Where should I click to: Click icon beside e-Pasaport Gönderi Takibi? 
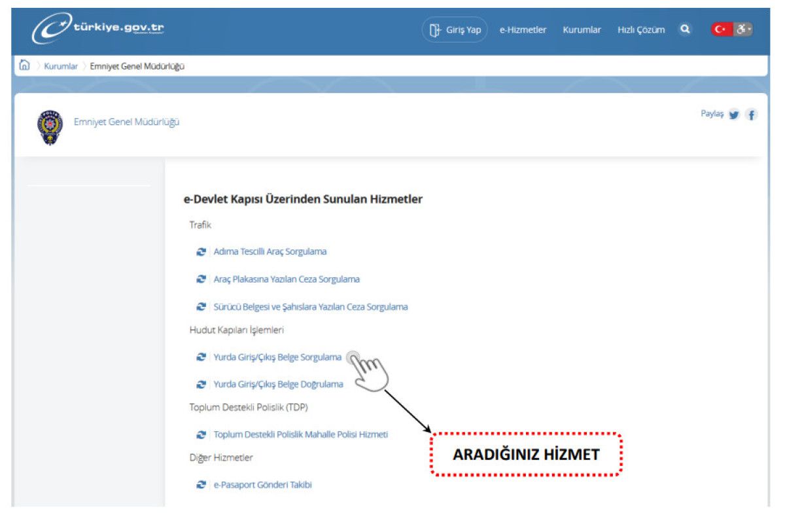click(201, 486)
